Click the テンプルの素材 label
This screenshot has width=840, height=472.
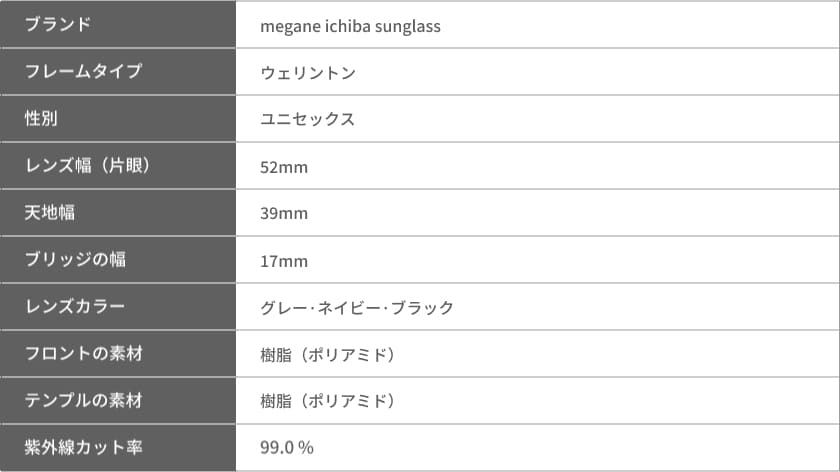[x=84, y=400]
